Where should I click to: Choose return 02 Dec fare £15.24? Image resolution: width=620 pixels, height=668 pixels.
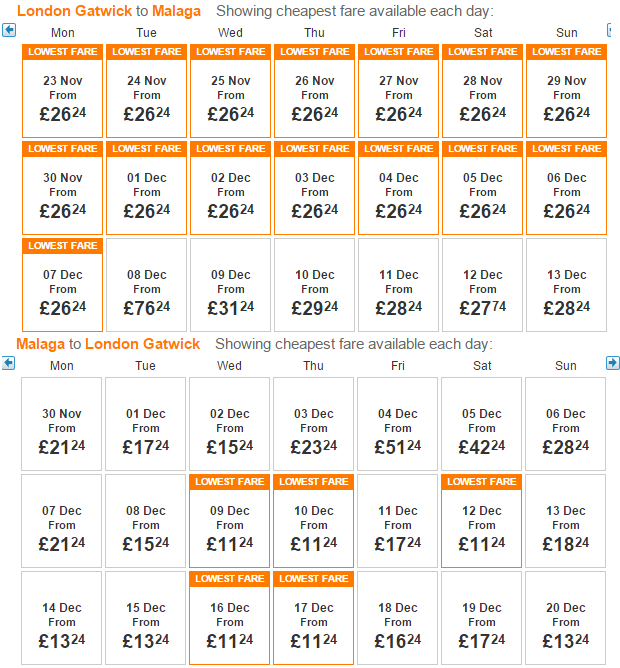[x=230, y=424]
